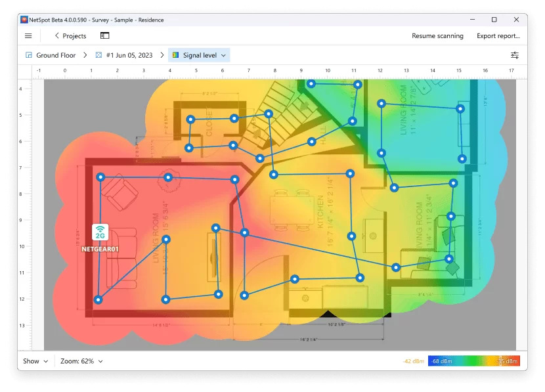Click the chevron right after Ground Floor
Viewport: 545px width, 392px height.
pyautogui.click(x=85, y=56)
